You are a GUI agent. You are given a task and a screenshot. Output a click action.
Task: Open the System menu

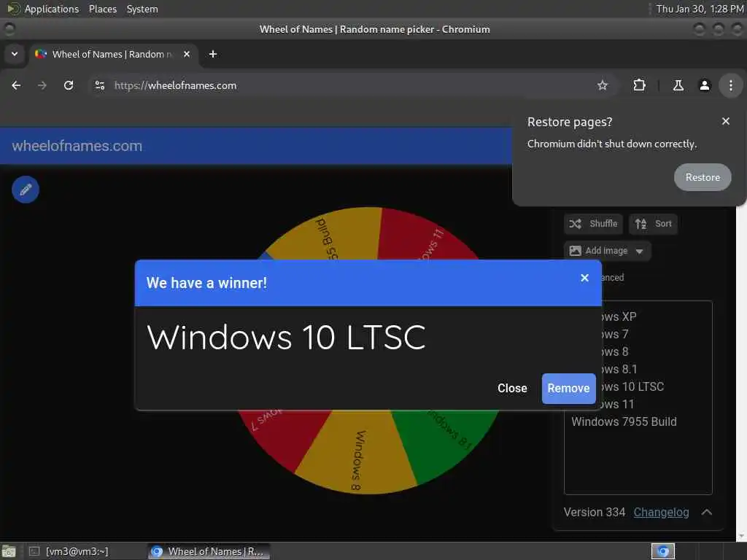pyautogui.click(x=142, y=9)
